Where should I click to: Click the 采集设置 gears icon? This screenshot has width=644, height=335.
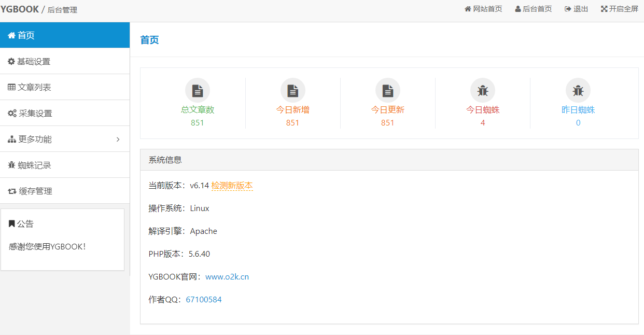click(11, 113)
